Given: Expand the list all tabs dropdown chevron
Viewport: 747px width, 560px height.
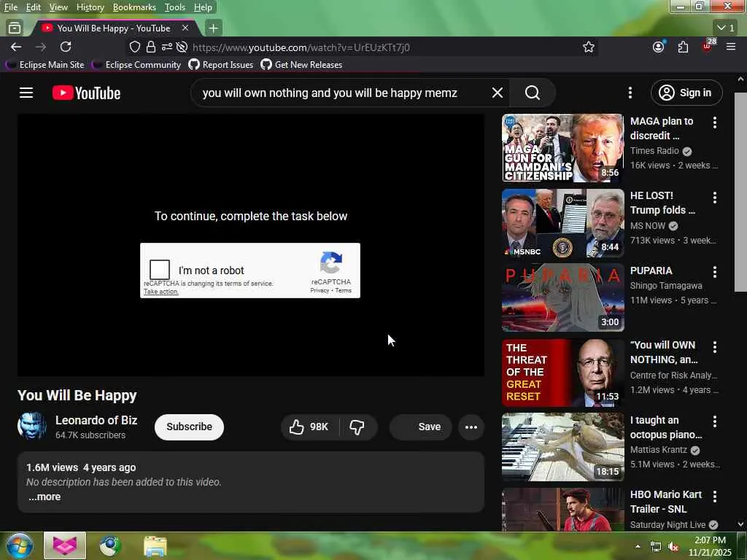Looking at the screenshot, I should [727, 28].
